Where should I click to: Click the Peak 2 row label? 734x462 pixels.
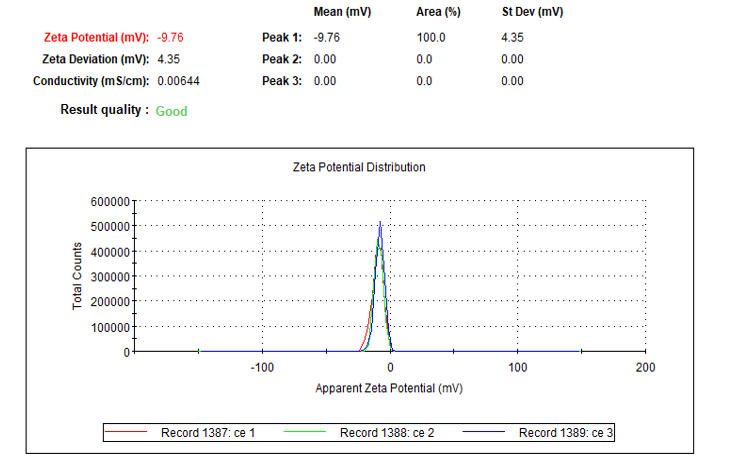click(x=281, y=59)
